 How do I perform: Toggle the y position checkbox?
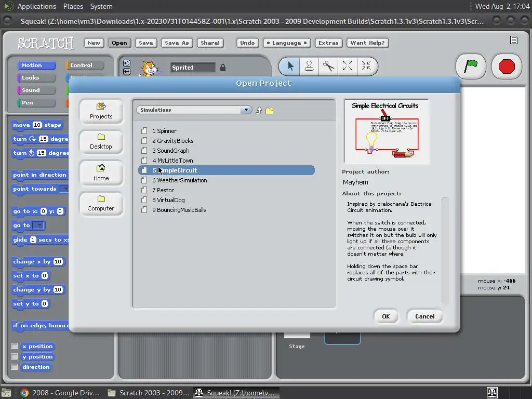[x=14, y=356]
